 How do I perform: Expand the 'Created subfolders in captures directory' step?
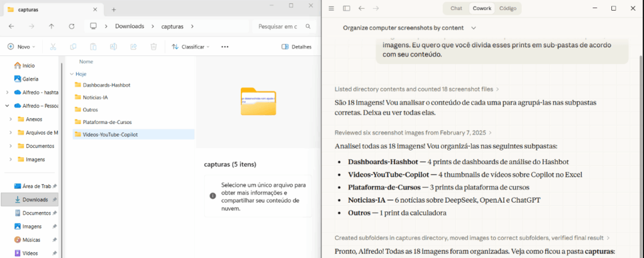pos(472,238)
